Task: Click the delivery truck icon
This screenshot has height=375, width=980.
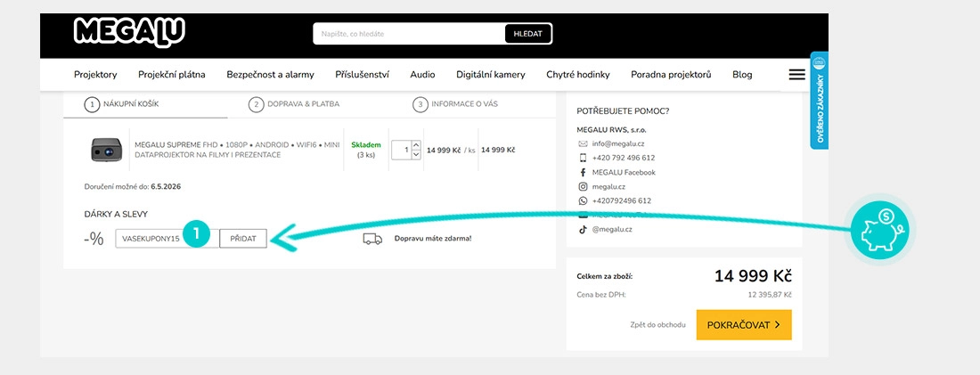Action: click(x=372, y=239)
